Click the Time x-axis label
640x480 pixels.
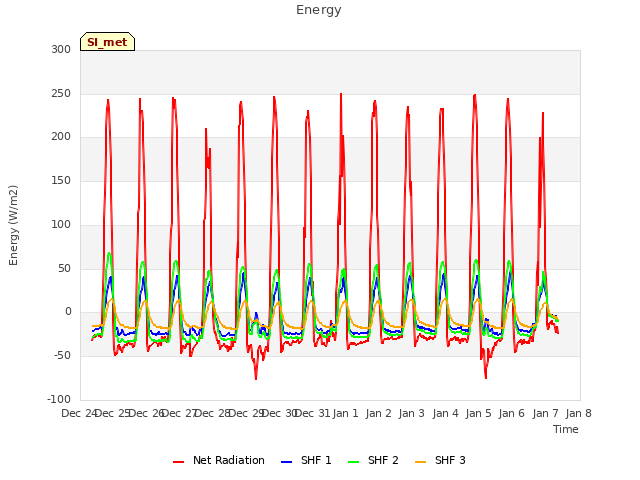click(x=566, y=429)
